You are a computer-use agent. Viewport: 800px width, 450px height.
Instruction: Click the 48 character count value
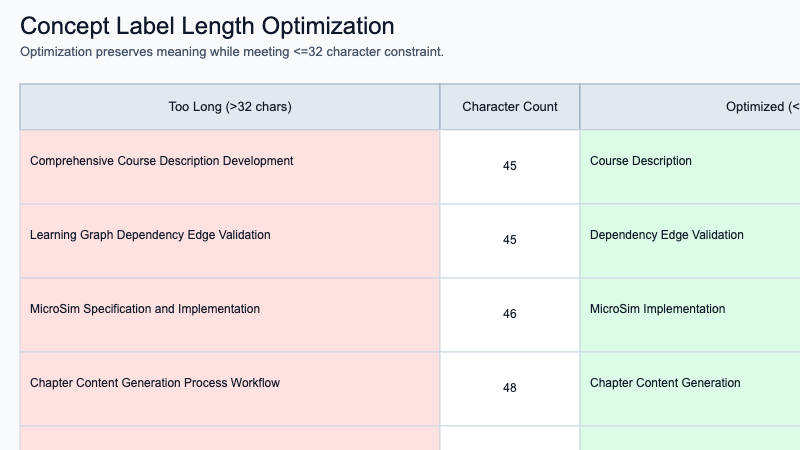pyautogui.click(x=510, y=388)
